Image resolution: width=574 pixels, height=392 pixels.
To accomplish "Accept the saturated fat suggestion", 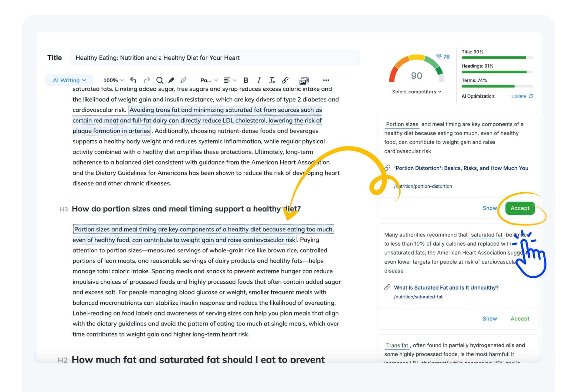I will pos(520,318).
